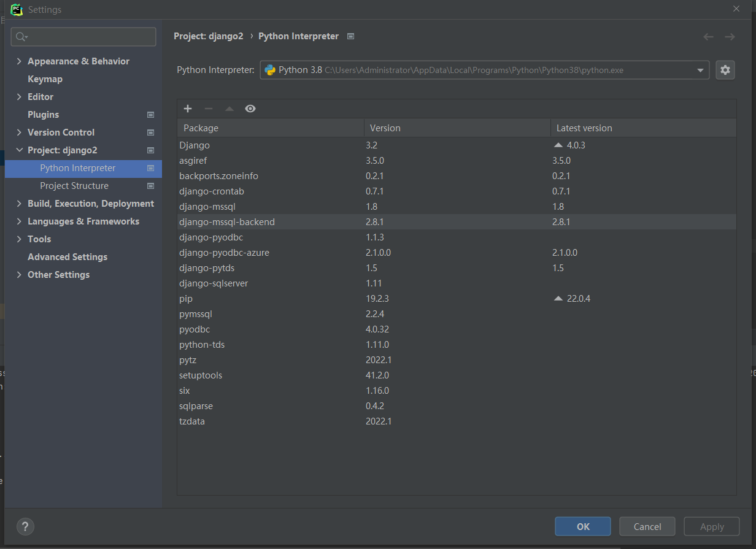Click the Cancel button

(647, 526)
